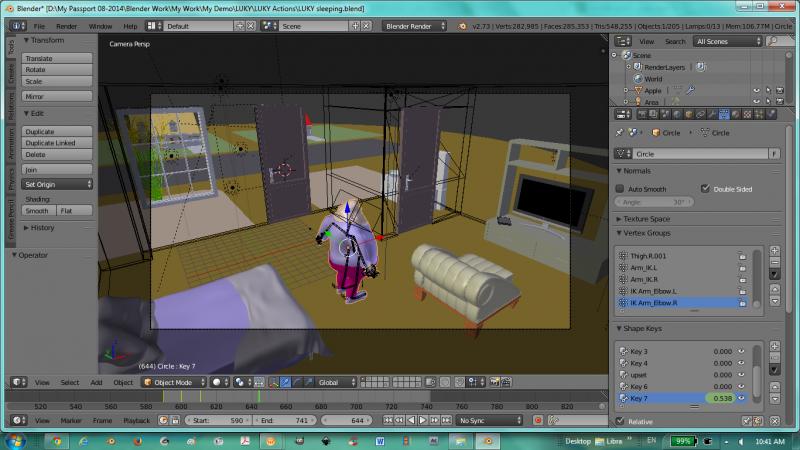The width and height of the screenshot is (800, 450).
Task: Open the Physics properties tab
Action: point(771,115)
